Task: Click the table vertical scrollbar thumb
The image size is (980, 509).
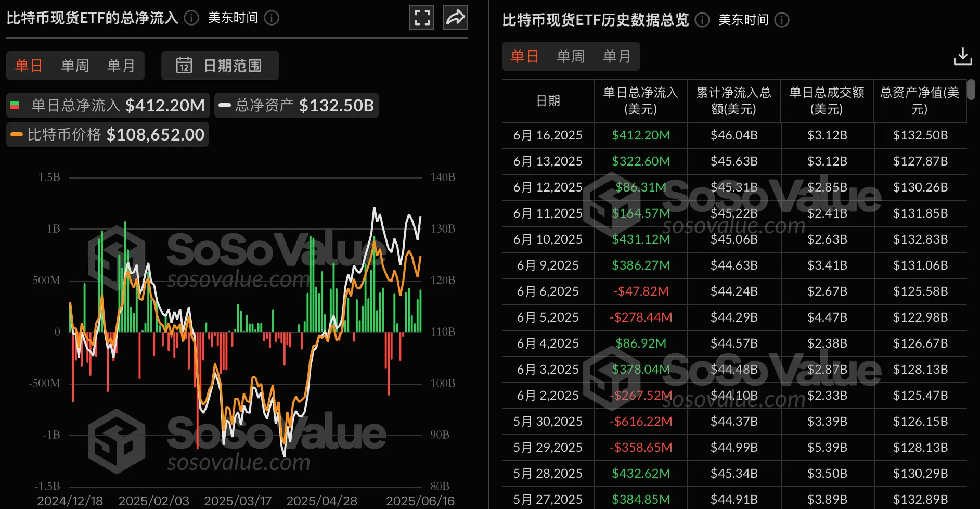Action: [x=971, y=90]
